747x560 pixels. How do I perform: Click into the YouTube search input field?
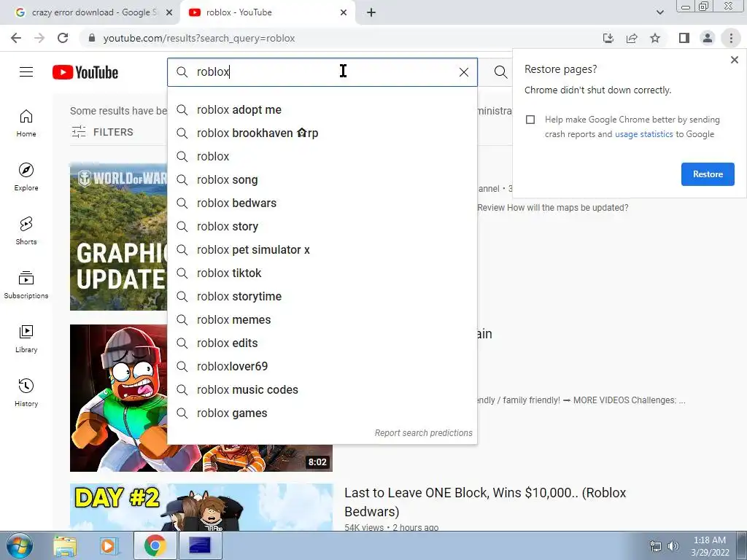pyautogui.click(x=324, y=72)
